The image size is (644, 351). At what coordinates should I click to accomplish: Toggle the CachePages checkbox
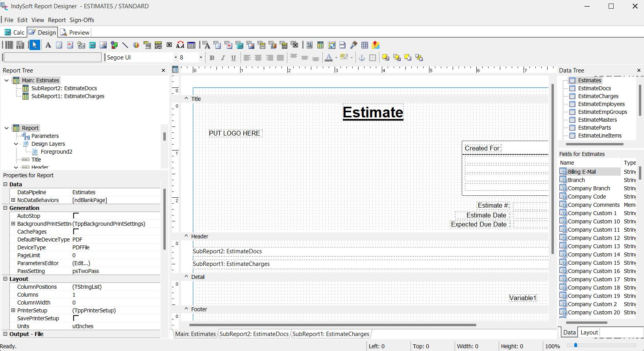point(76,232)
